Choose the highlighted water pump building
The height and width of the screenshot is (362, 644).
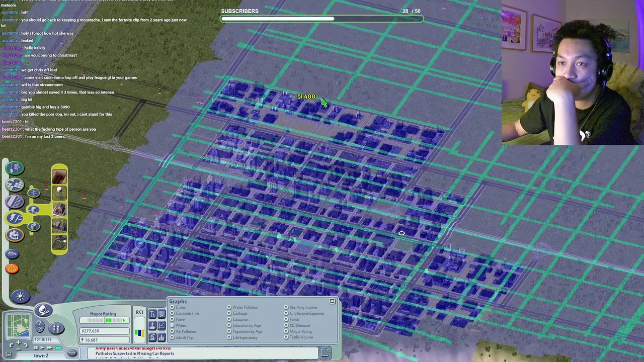tap(59, 209)
